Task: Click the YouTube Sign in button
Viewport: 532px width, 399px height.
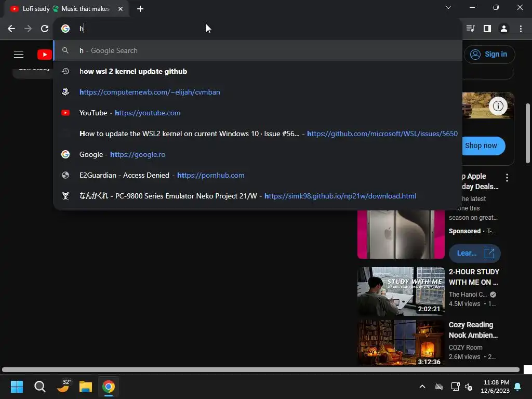Action: pyautogui.click(x=489, y=54)
